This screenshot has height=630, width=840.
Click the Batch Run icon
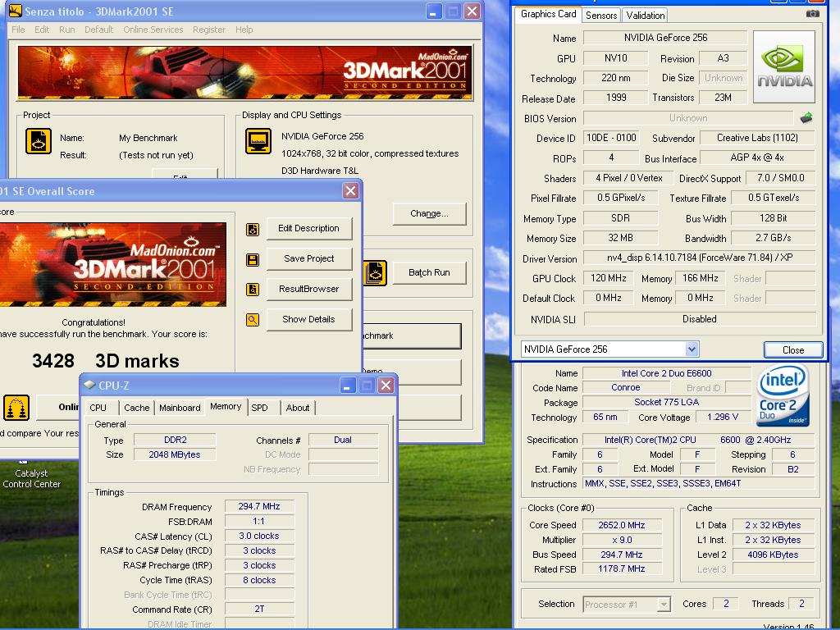[x=376, y=273]
